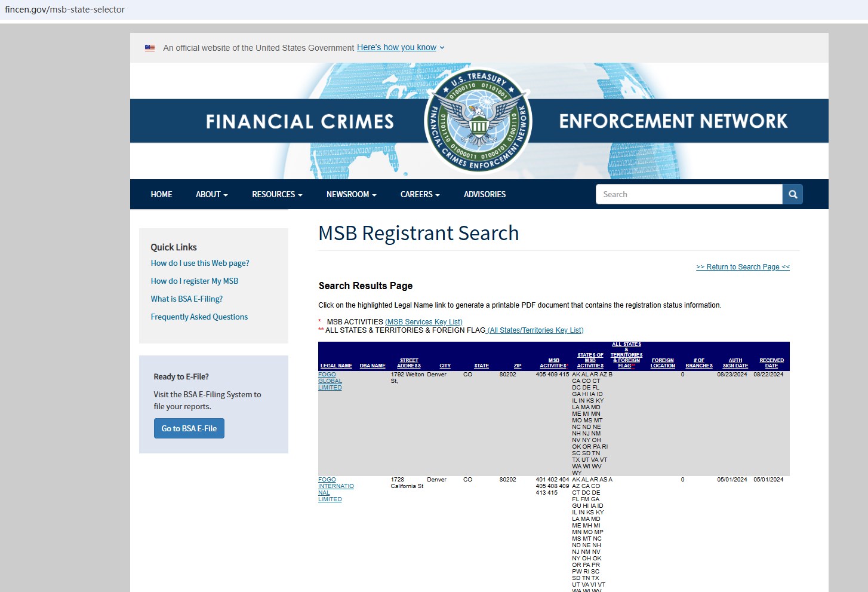The image size is (868, 592).
Task: Click "405 409 415" MSB activities cell
Action: (x=553, y=375)
